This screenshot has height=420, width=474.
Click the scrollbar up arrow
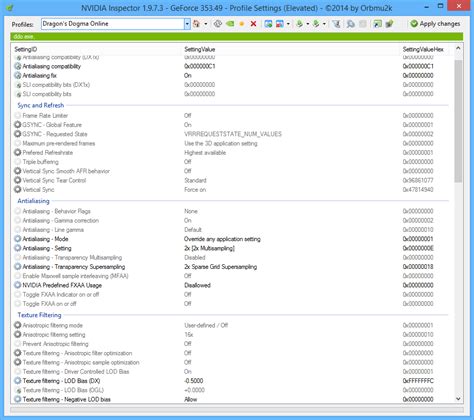pos(458,48)
